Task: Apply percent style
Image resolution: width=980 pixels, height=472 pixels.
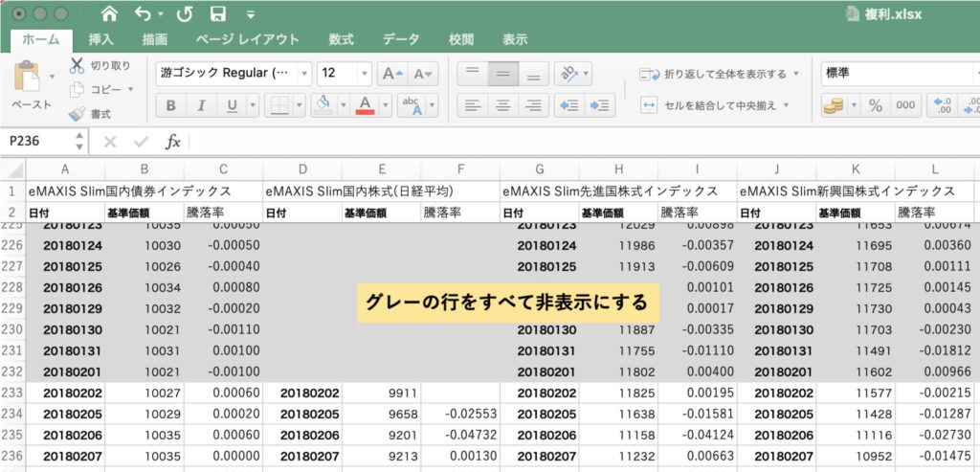Action: click(x=876, y=105)
